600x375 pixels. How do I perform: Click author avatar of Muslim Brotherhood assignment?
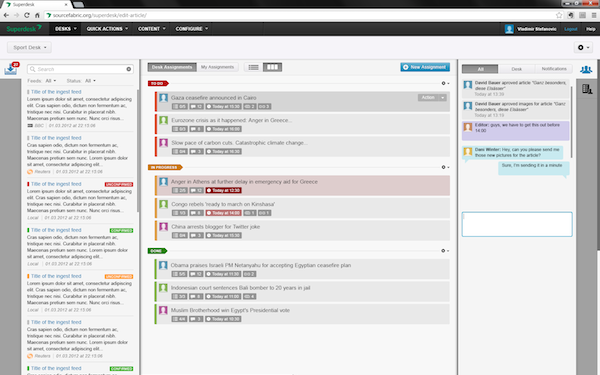tap(163, 310)
